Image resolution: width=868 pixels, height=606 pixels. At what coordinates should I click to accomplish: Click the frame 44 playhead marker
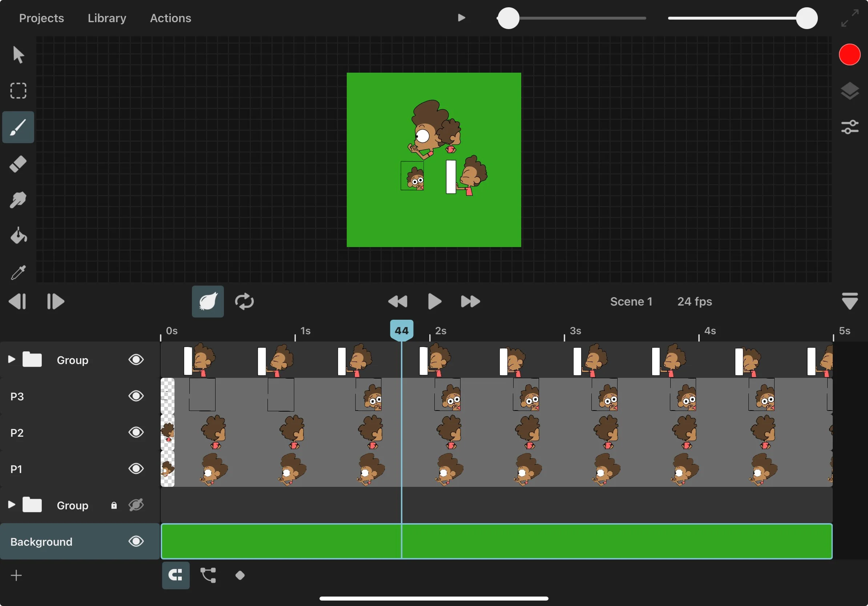pyautogui.click(x=402, y=330)
